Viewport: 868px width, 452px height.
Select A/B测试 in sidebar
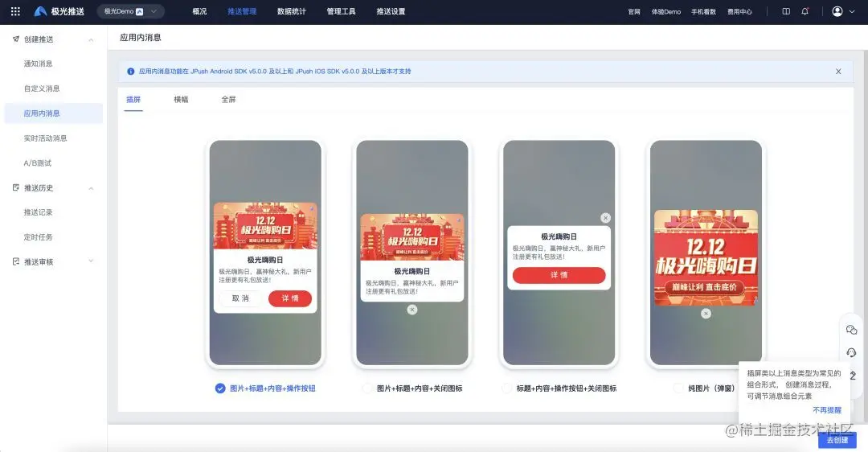click(x=37, y=162)
